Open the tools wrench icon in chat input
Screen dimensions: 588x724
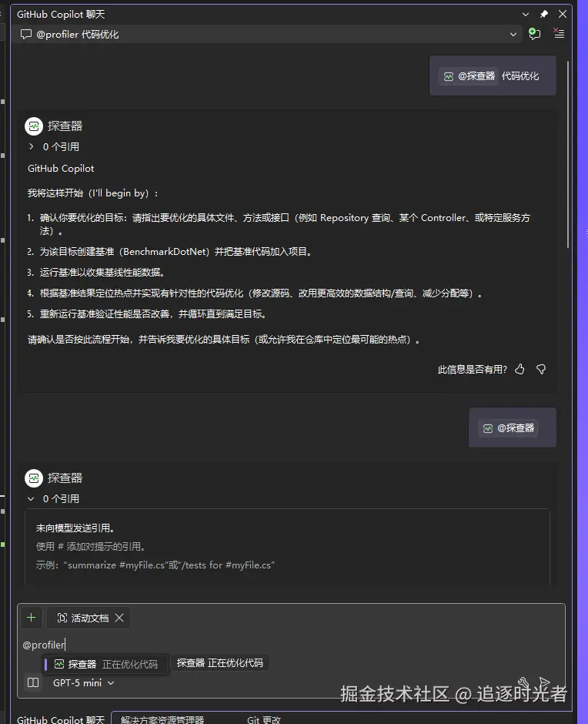[x=523, y=682]
